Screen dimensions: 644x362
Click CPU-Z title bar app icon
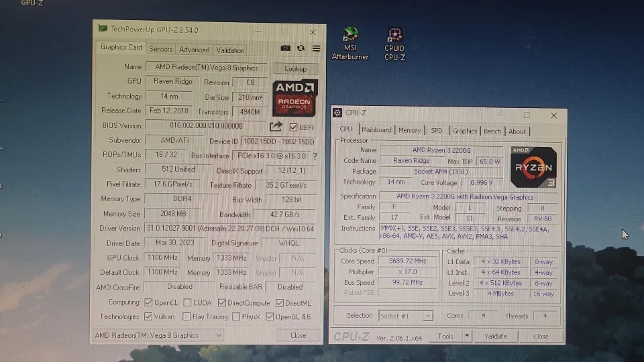pyautogui.click(x=337, y=113)
